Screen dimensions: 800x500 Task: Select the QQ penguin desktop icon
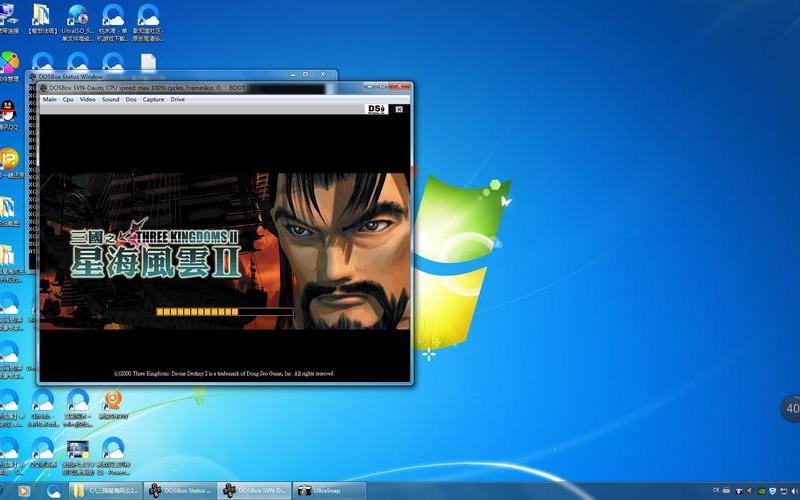tap(8, 115)
